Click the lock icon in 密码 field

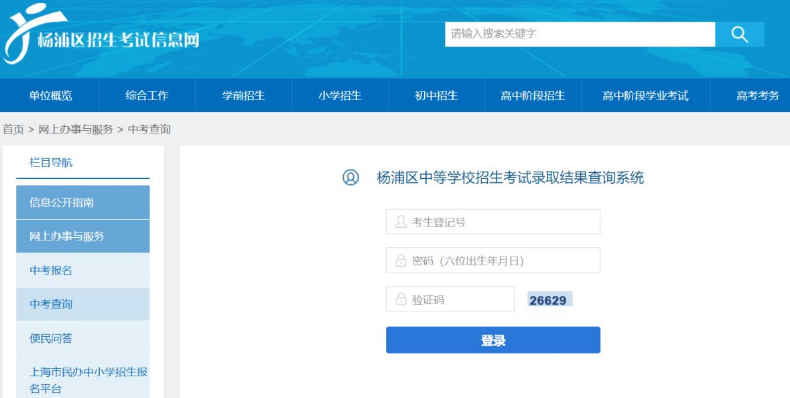point(401,260)
